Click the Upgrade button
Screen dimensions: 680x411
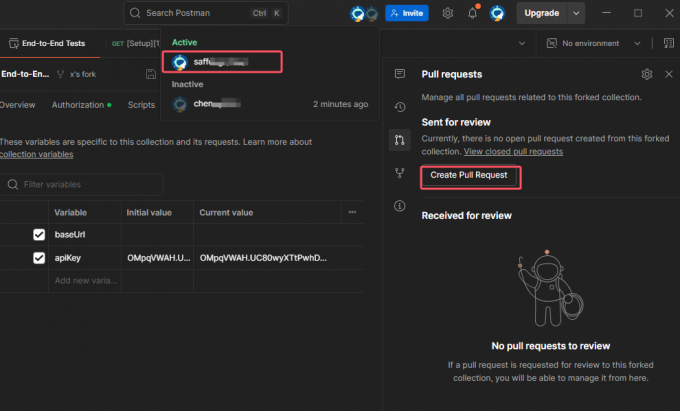pyautogui.click(x=541, y=13)
